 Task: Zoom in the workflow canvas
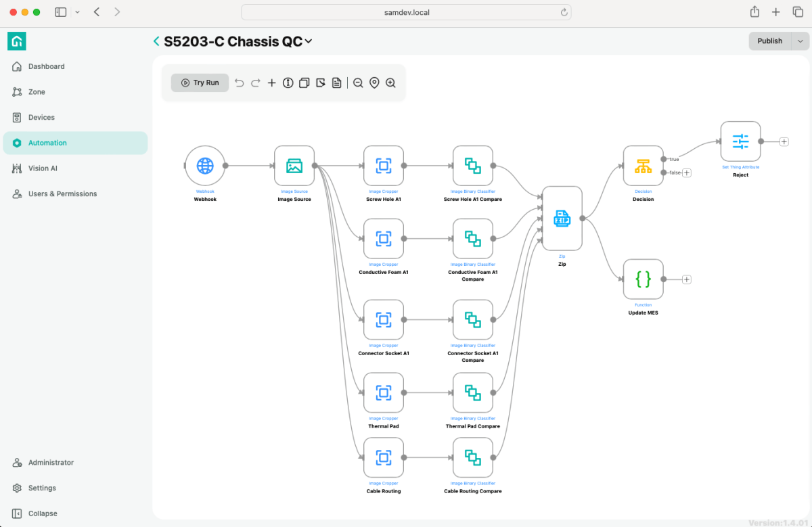pos(390,83)
